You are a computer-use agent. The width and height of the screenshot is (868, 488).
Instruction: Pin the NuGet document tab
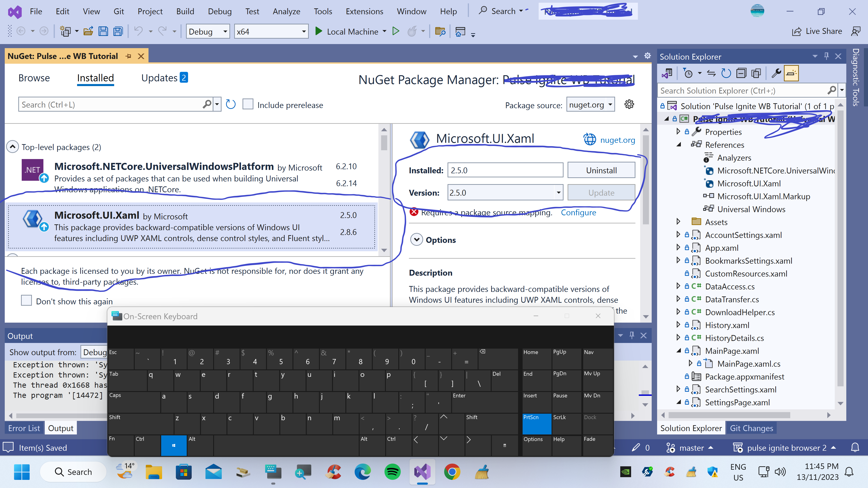(128, 56)
